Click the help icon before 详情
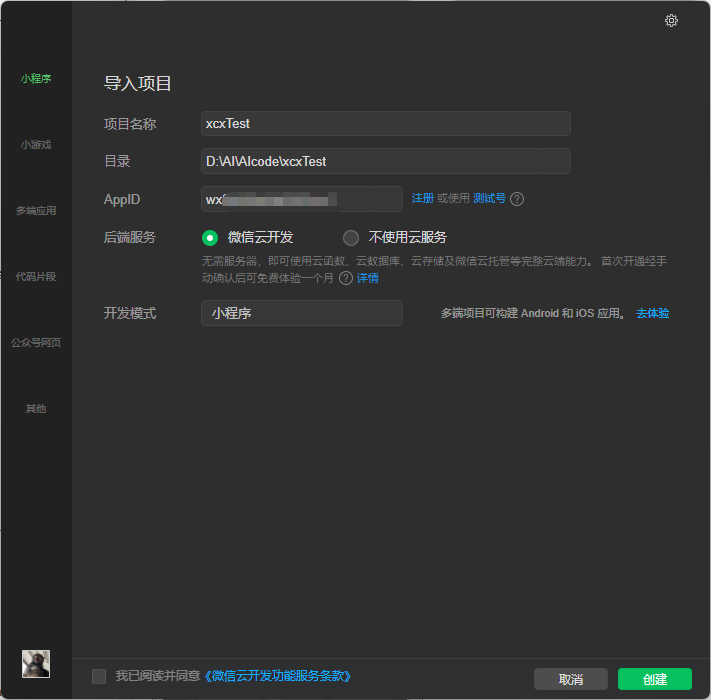This screenshot has width=711, height=700. pyautogui.click(x=346, y=278)
